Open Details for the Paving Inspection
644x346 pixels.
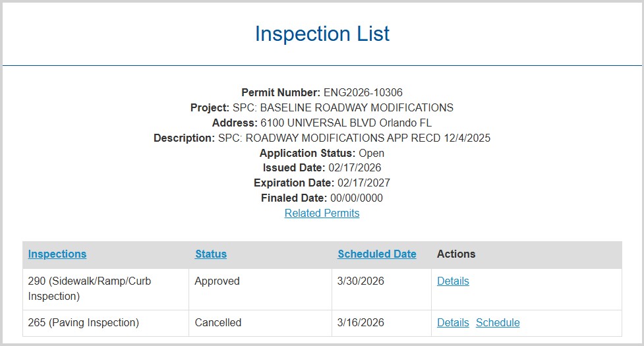click(453, 322)
